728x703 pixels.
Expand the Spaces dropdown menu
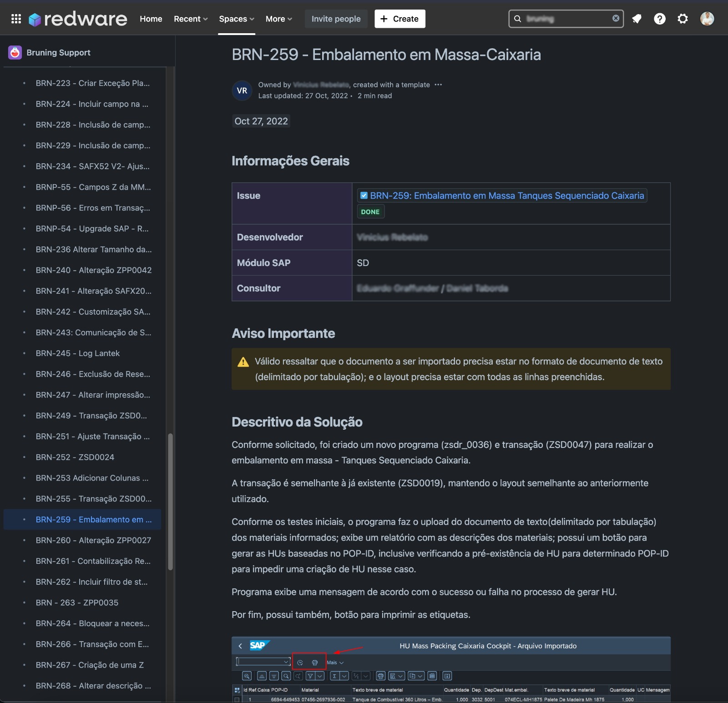tap(236, 19)
